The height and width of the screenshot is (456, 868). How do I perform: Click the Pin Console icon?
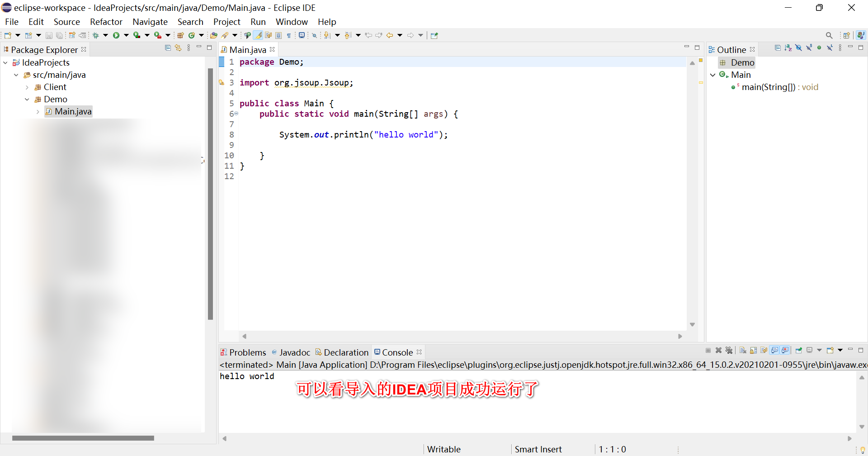coord(799,350)
